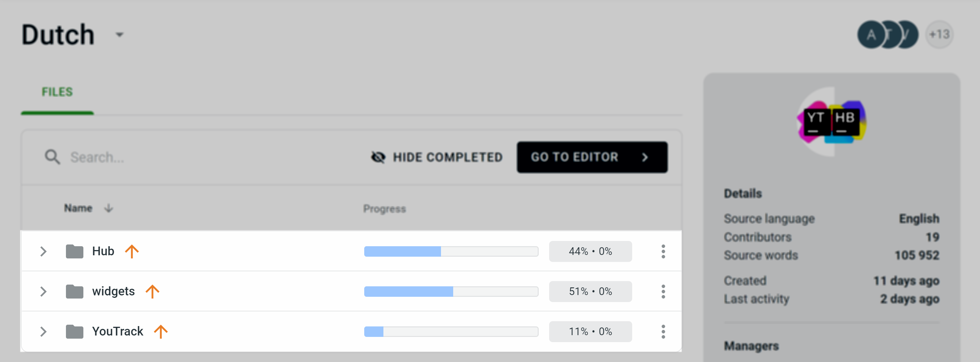Open the three-dot menu for widgets
Viewport: 980px width, 362px height.
click(x=663, y=291)
